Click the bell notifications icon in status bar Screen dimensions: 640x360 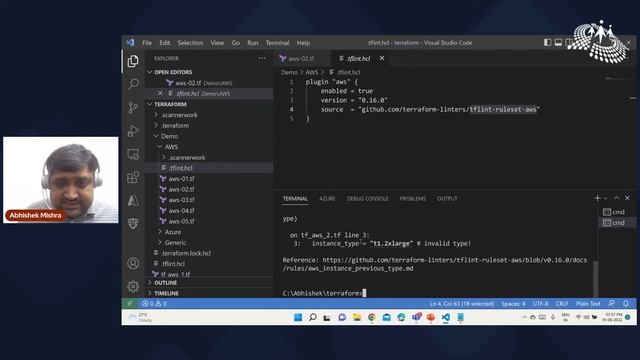[x=626, y=303]
